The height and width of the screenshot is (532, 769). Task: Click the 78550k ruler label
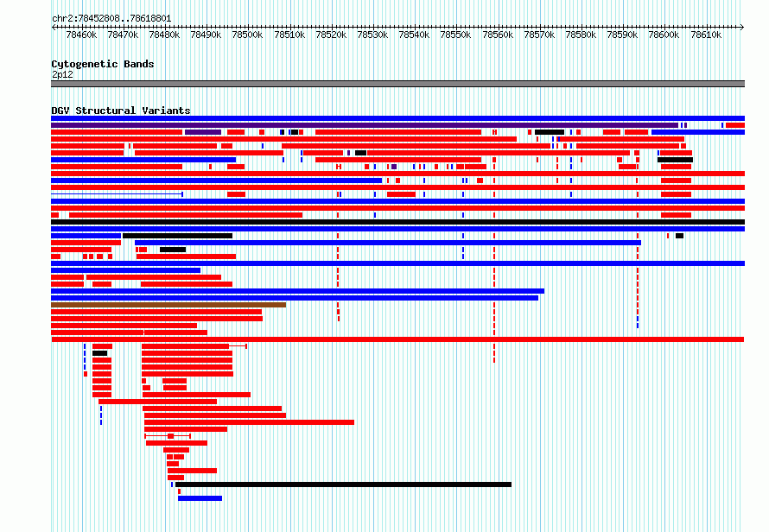coord(455,35)
